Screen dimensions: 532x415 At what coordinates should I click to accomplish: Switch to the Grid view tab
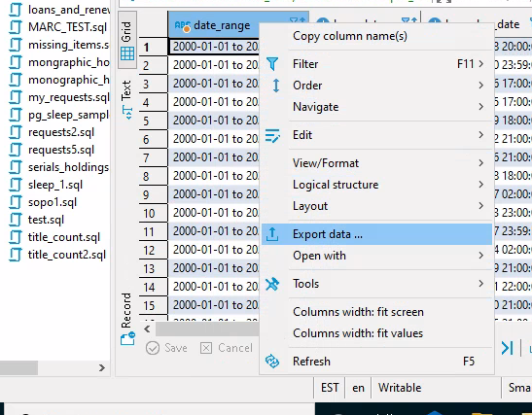[127, 41]
